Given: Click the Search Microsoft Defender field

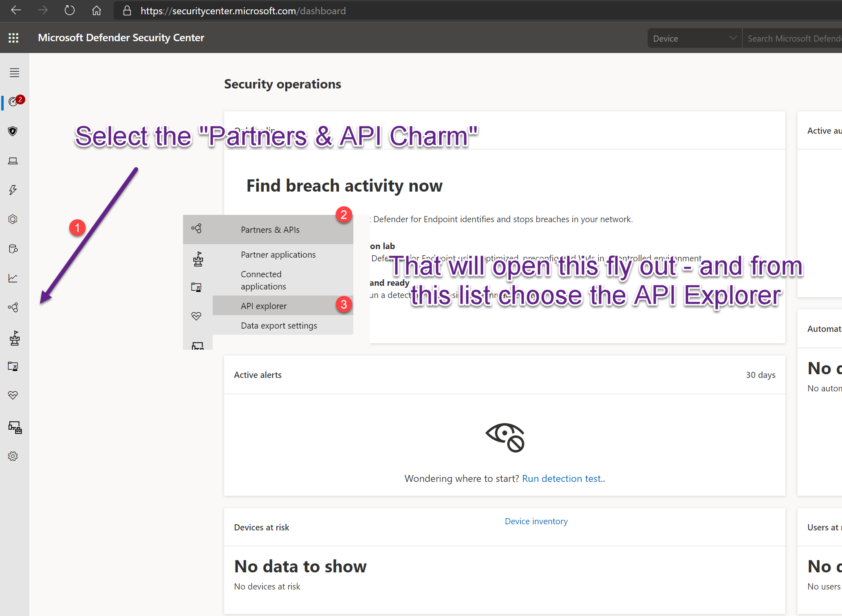Looking at the screenshot, I should 793,38.
